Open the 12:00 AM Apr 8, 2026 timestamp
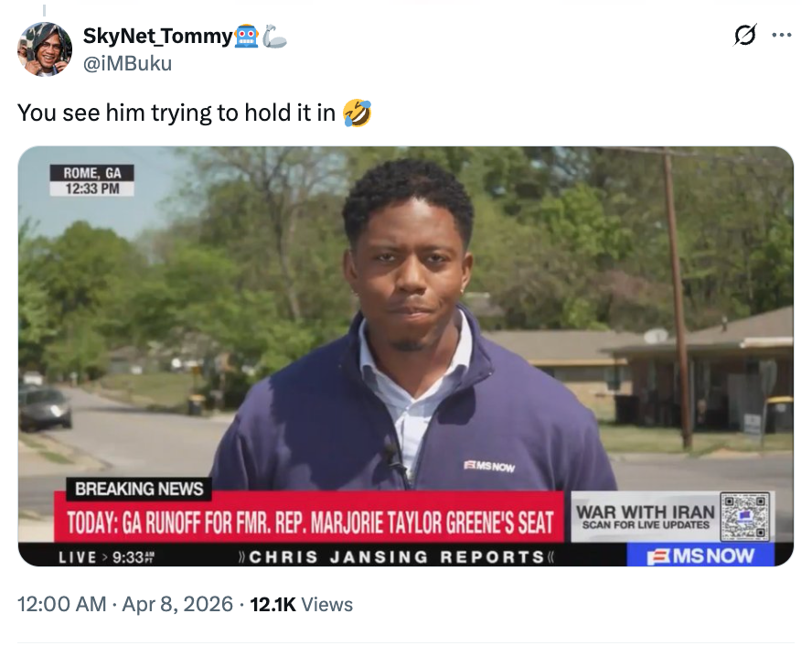Image resolution: width=812 pixels, height=646 pixels. [125, 604]
